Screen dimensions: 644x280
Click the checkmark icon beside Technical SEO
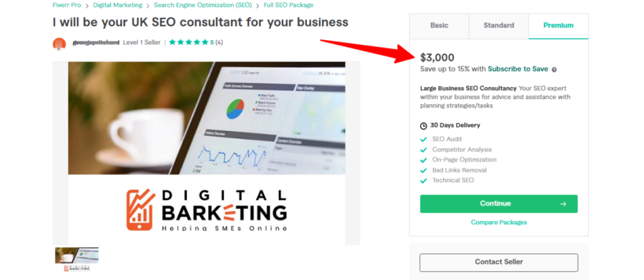(x=424, y=180)
